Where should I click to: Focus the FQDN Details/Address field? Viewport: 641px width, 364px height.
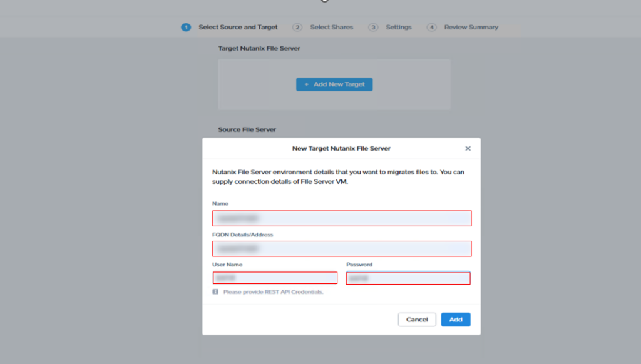[342, 248]
